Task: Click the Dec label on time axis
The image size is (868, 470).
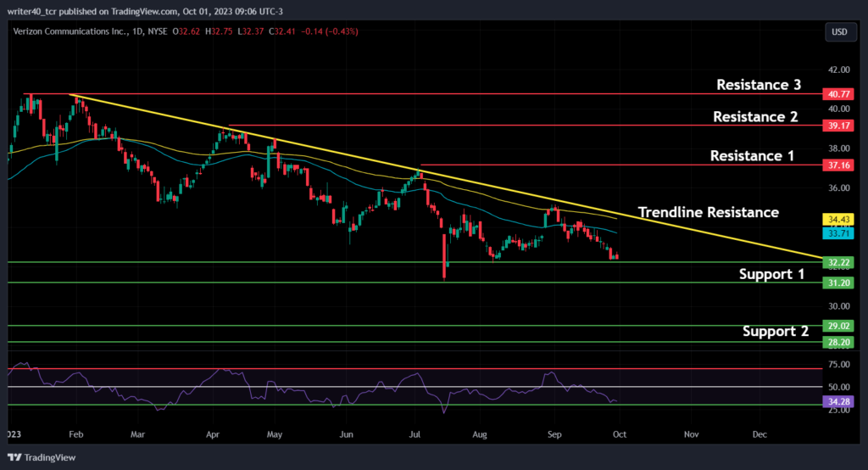Action: [x=759, y=434]
